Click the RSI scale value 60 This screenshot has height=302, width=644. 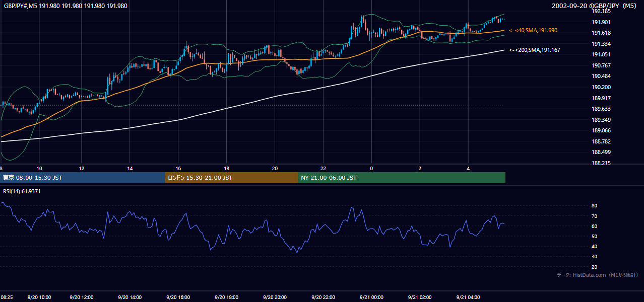595,226
